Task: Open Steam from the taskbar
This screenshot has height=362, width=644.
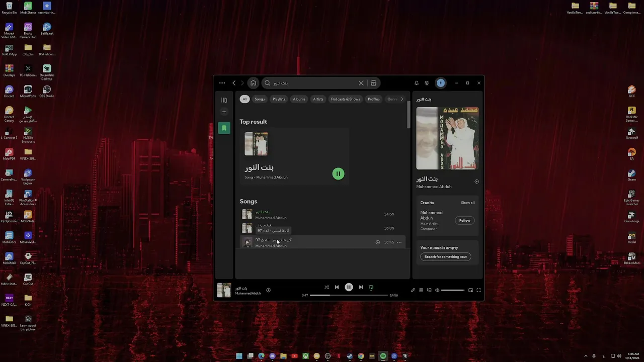Action: click(350, 356)
